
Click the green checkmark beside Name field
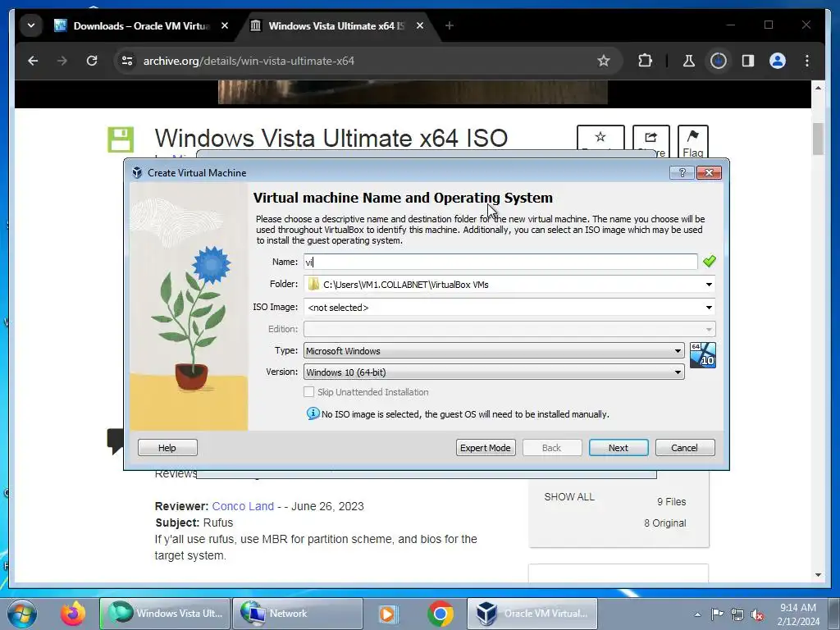click(710, 261)
